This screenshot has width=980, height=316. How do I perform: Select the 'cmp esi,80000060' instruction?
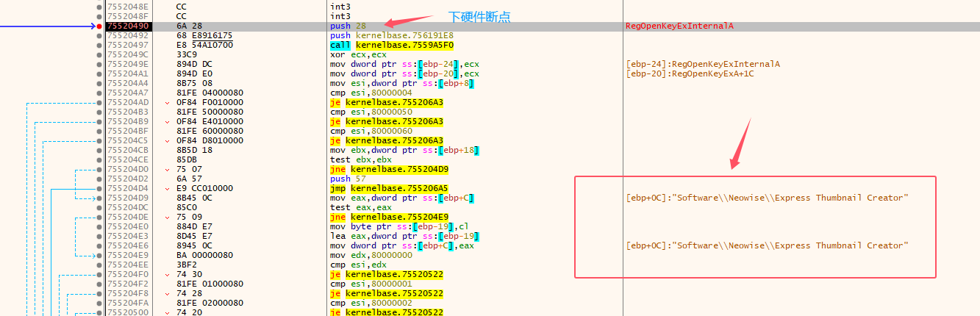(x=371, y=132)
